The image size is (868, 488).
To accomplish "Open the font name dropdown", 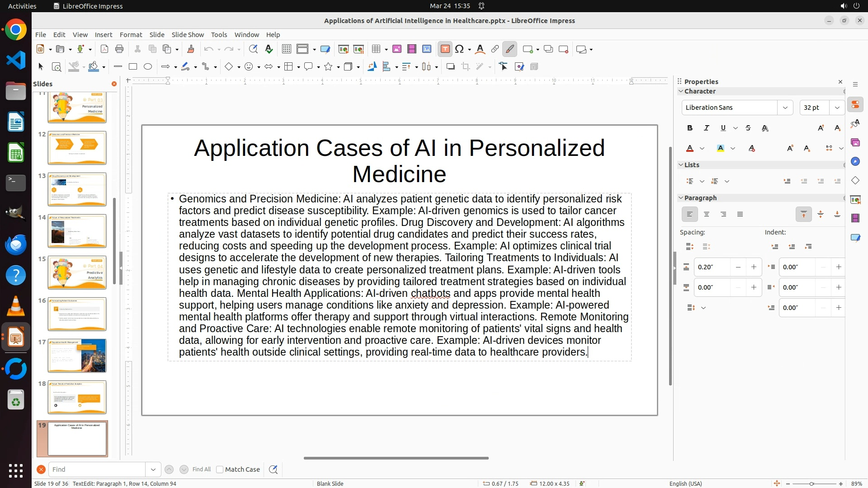I will pos(785,108).
